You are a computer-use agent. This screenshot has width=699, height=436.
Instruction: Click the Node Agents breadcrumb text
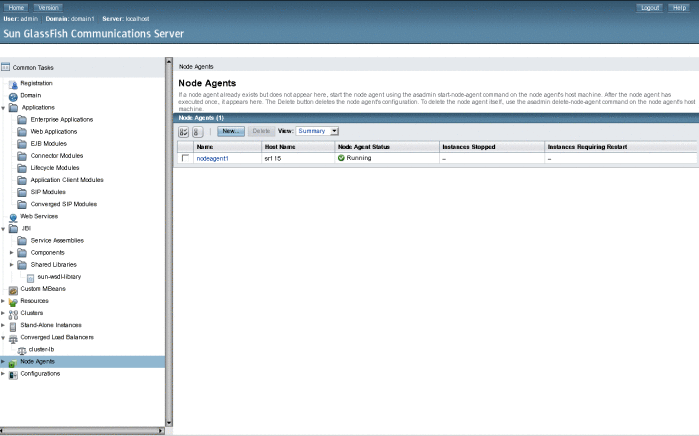click(196, 66)
